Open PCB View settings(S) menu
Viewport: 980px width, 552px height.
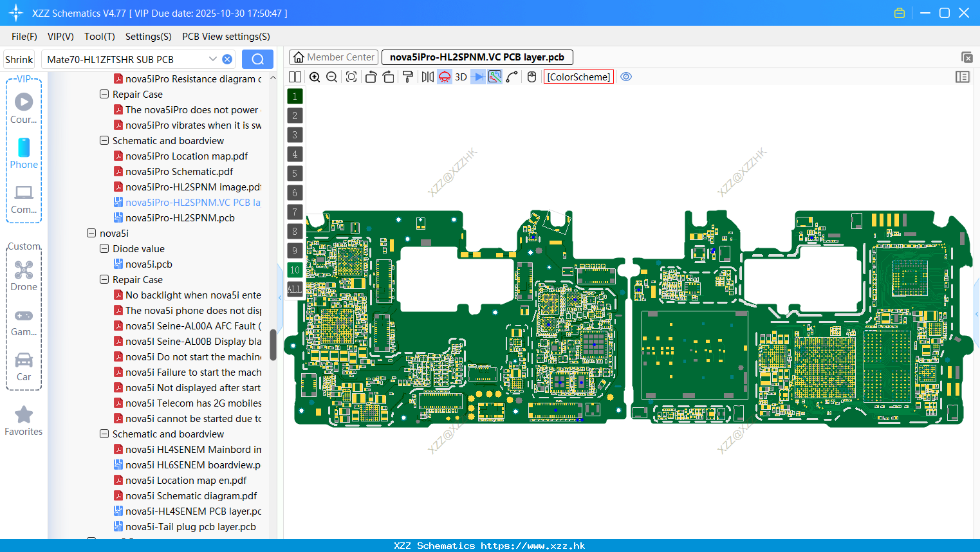[227, 37]
